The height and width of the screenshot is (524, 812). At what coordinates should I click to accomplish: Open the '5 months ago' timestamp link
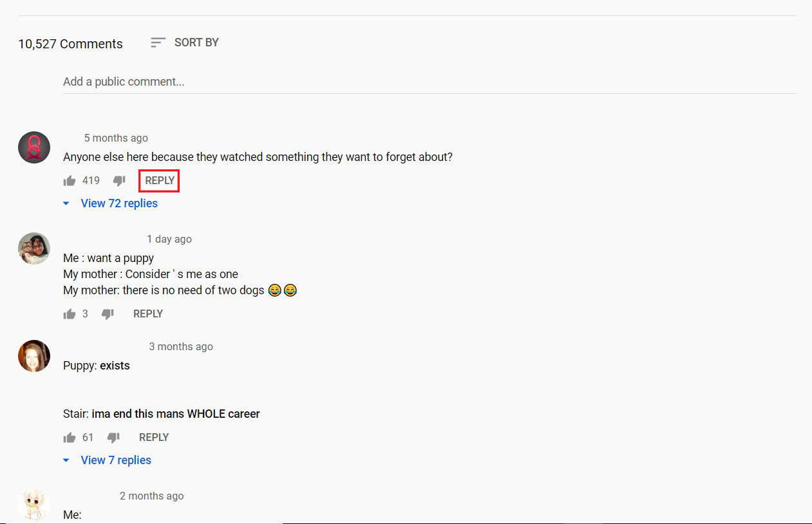116,138
